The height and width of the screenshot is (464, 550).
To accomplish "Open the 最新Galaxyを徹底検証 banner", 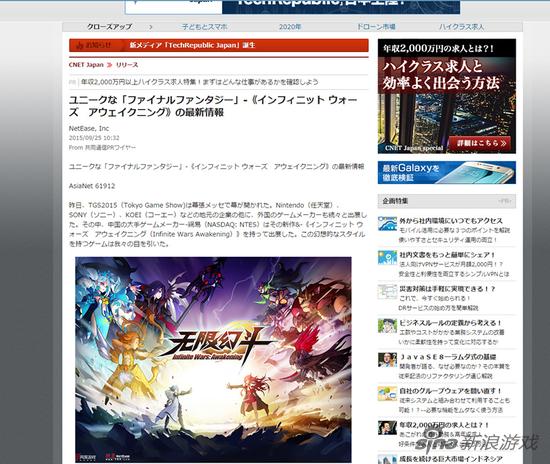I will [x=447, y=172].
